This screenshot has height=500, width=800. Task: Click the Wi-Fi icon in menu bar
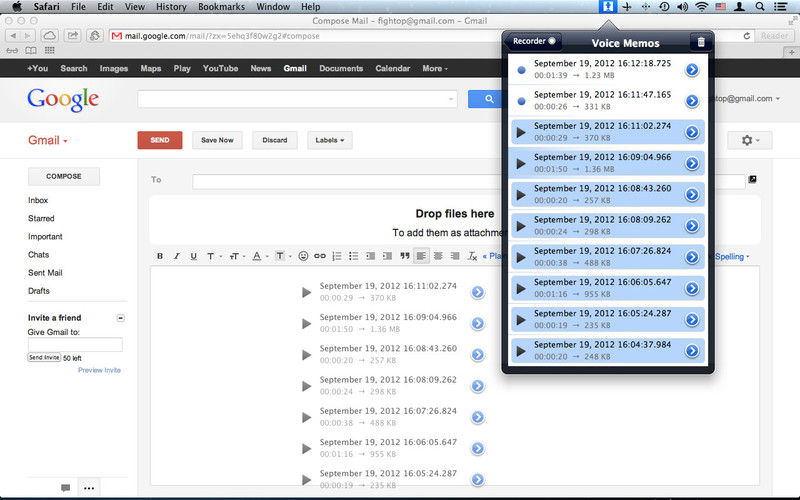tap(702, 7)
